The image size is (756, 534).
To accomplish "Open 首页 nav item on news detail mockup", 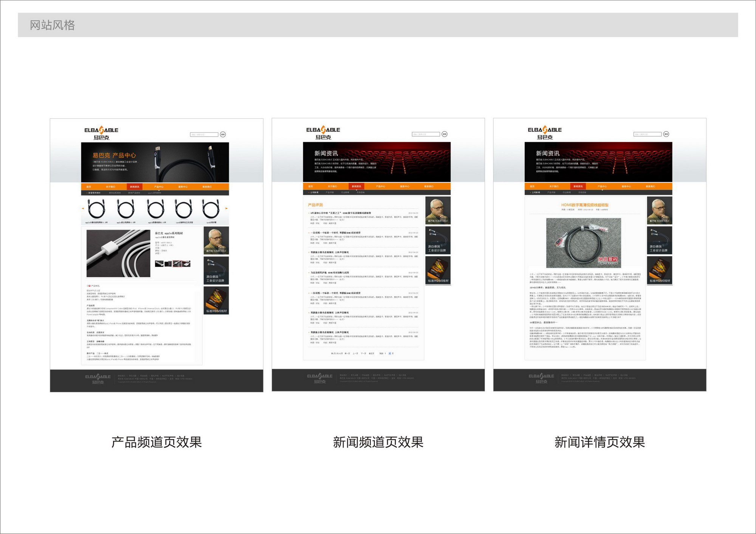I will (532, 187).
